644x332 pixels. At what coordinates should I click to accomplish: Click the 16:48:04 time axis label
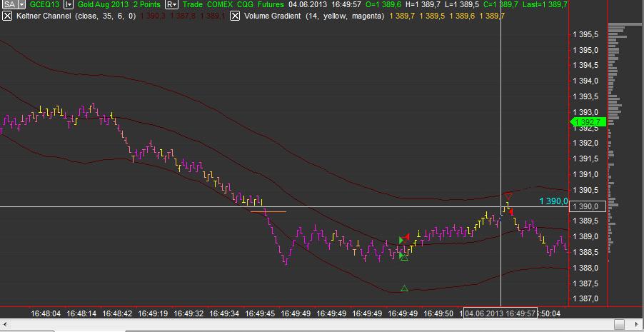pos(46,313)
